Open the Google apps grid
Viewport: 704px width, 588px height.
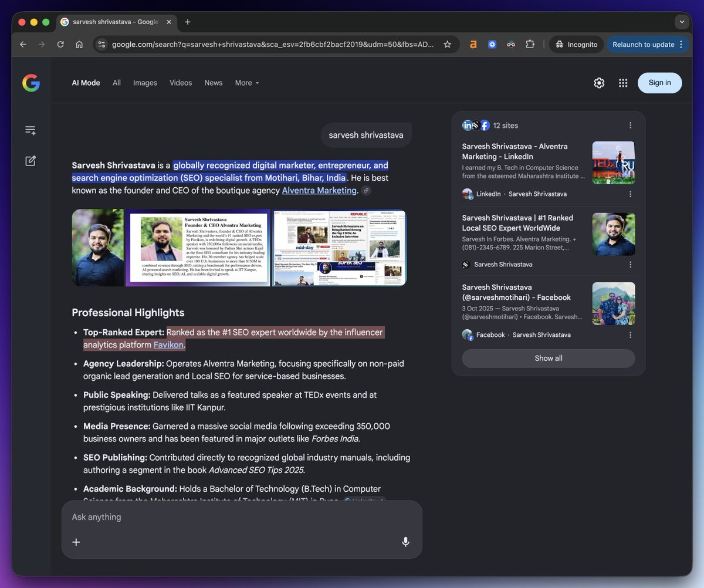tap(623, 83)
